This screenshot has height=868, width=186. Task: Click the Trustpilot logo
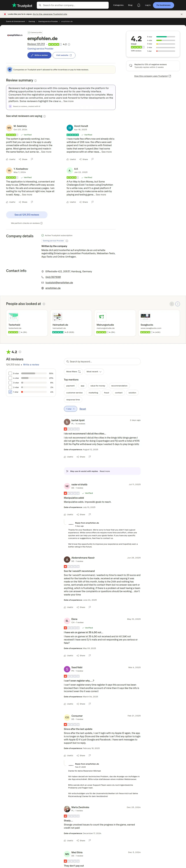(x=22, y=5)
